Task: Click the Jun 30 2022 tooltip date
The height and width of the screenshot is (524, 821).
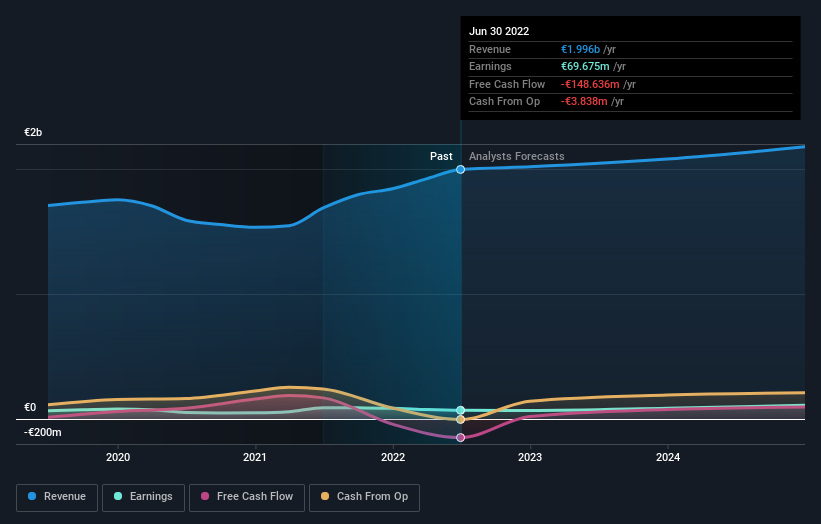Action: [x=499, y=31]
